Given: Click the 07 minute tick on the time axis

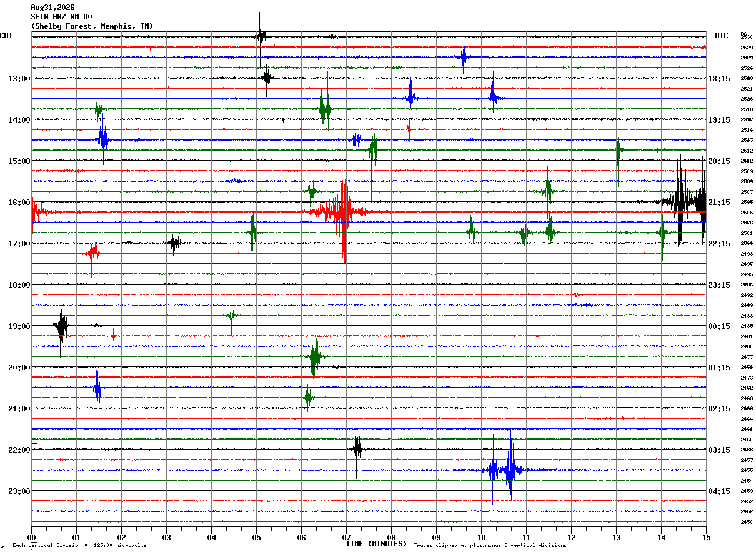Looking at the screenshot, I should pos(346,538).
